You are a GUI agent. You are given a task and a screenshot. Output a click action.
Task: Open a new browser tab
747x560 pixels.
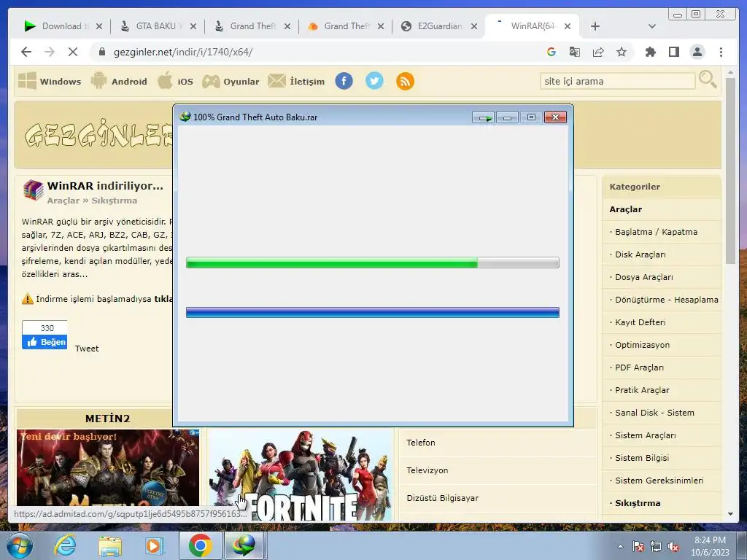point(595,26)
